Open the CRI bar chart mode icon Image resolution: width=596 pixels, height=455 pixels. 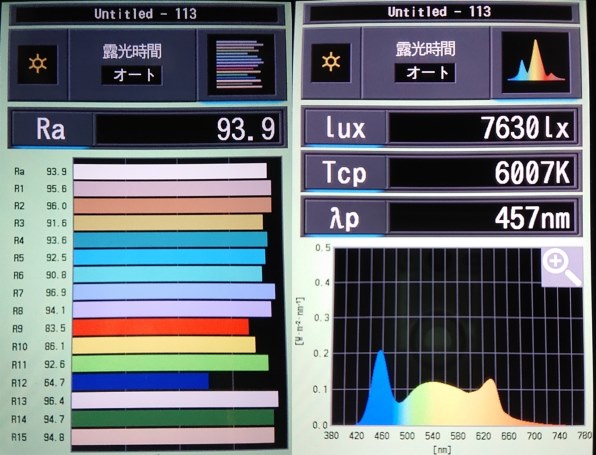pyautogui.click(x=241, y=64)
